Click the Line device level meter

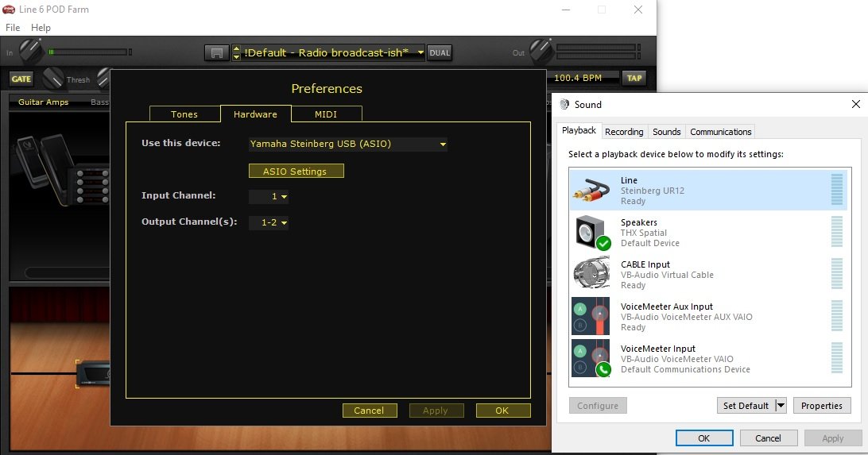836,190
